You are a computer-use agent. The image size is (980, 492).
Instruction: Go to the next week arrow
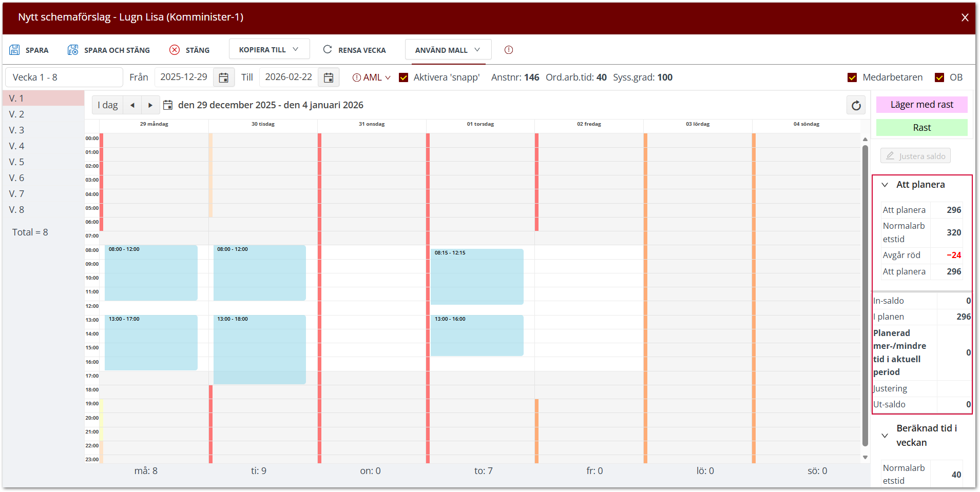point(150,105)
